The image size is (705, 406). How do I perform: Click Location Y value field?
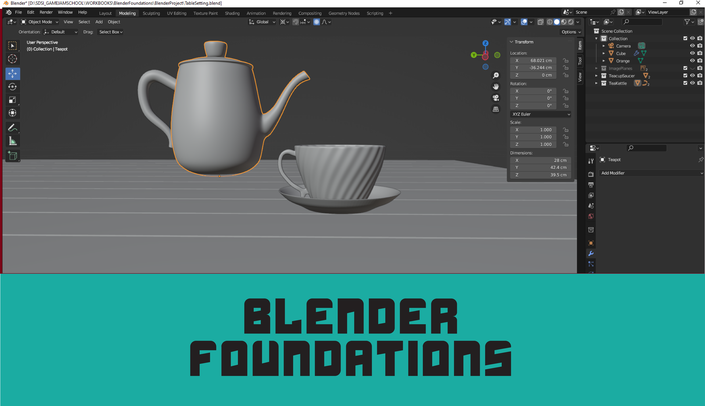533,67
